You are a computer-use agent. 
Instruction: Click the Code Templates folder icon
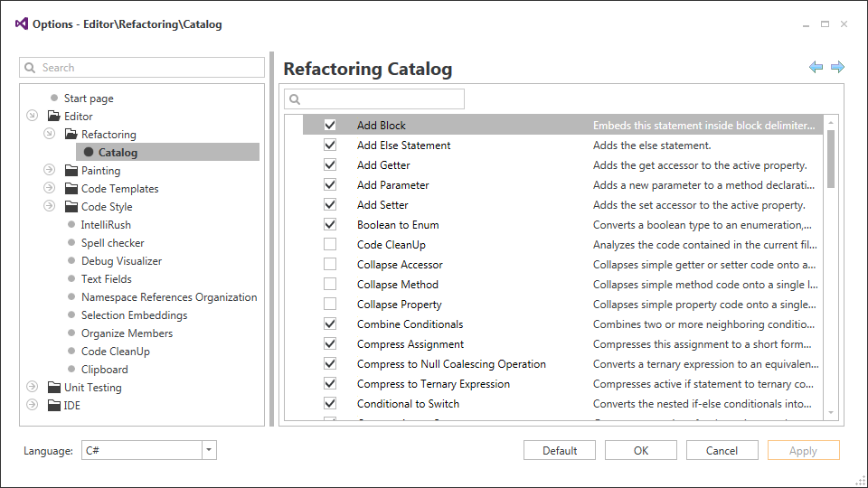click(72, 189)
